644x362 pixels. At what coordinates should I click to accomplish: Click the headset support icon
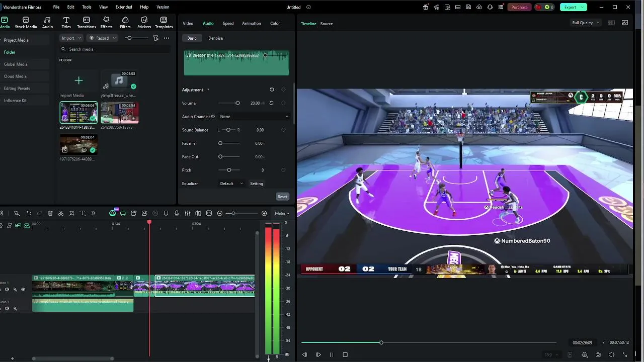[490, 7]
